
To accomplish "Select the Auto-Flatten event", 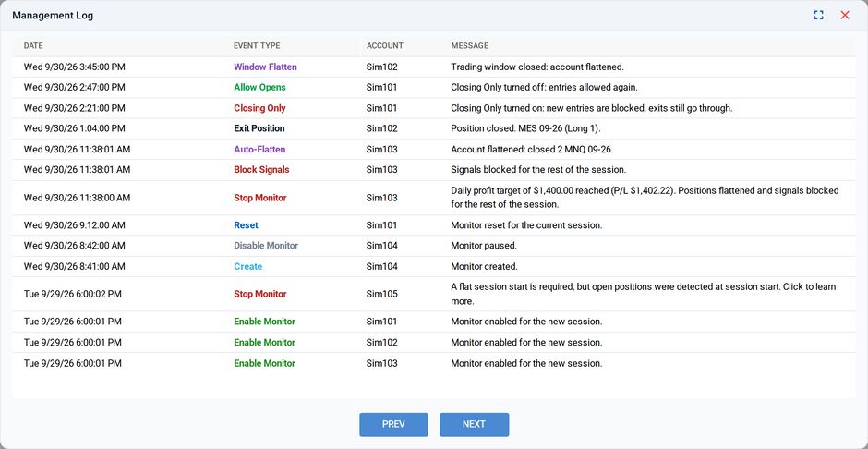I will click(x=259, y=150).
